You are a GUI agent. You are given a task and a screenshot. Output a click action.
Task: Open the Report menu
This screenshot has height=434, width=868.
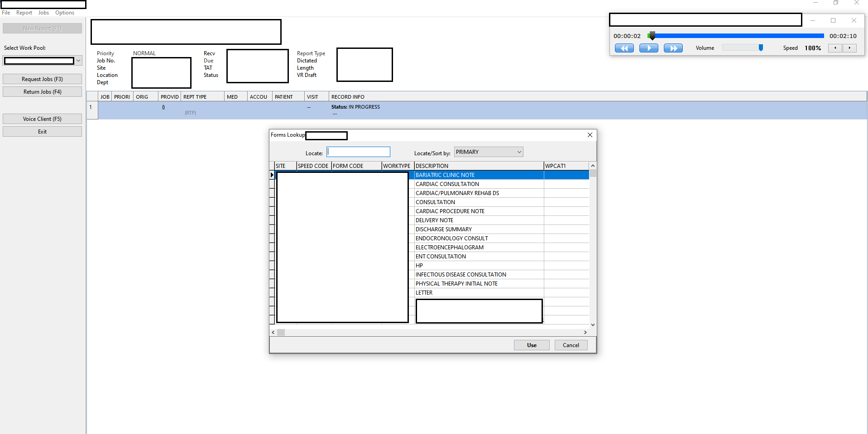tap(24, 13)
